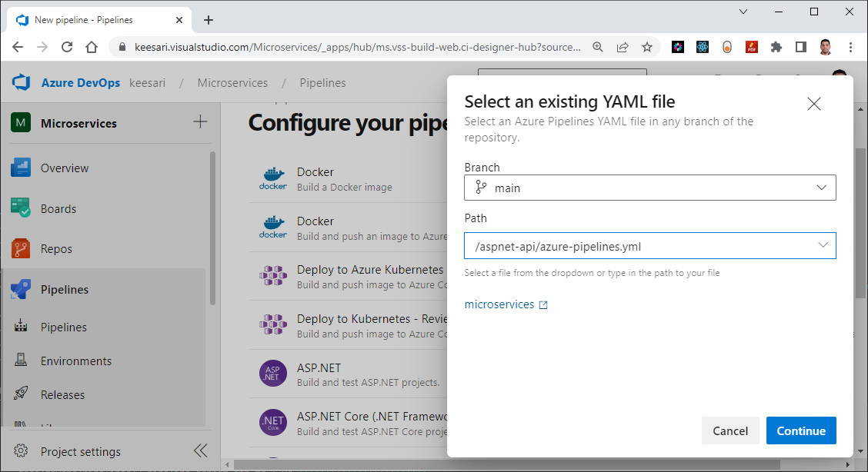Expand the Path dropdown arrow

[823, 245]
